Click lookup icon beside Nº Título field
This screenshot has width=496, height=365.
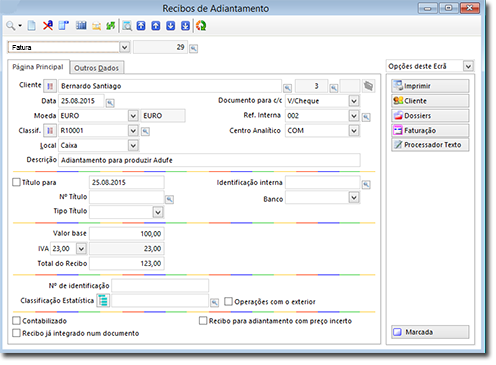[x=169, y=199]
